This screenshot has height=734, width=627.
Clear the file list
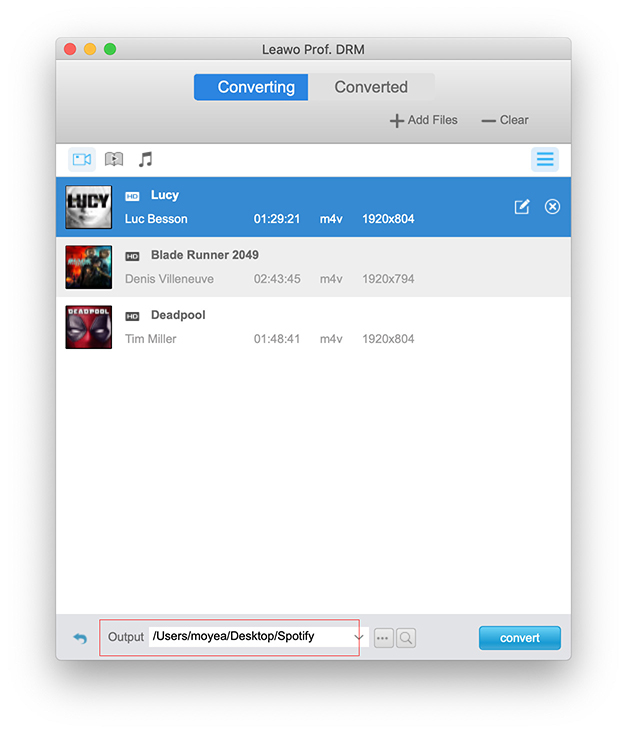[505, 120]
